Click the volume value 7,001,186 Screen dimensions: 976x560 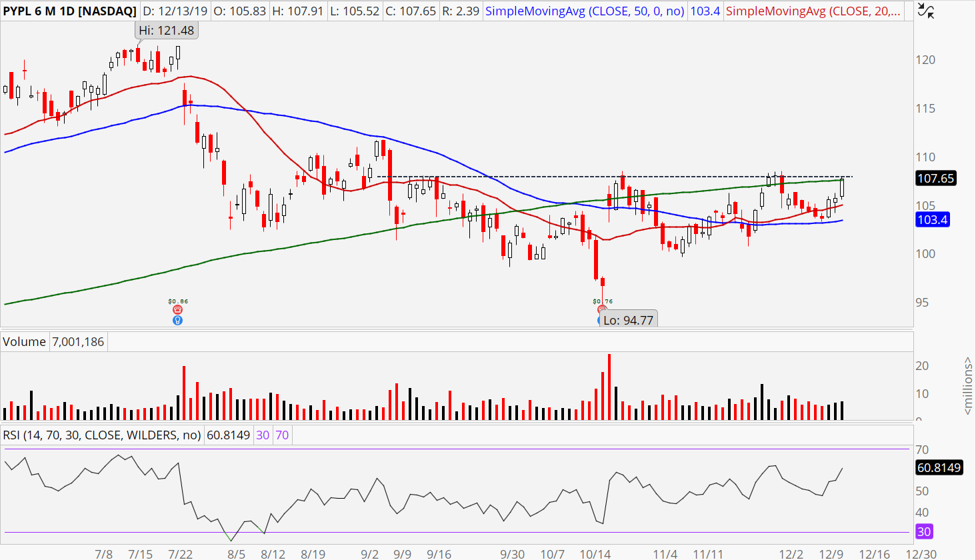78,342
